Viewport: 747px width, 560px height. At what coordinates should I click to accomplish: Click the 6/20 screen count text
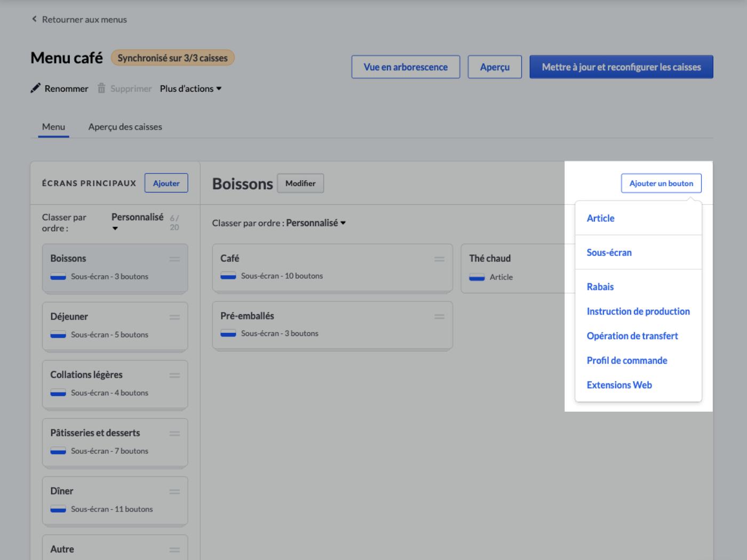(174, 222)
